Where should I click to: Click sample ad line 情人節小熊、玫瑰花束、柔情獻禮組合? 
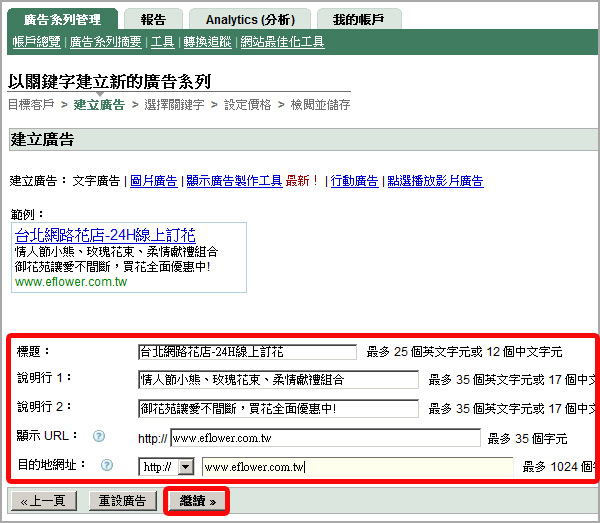[x=116, y=252]
